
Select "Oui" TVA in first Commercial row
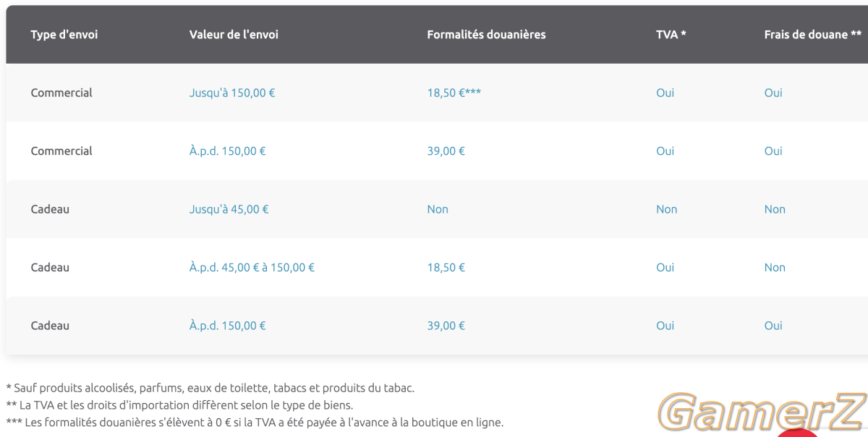click(665, 93)
